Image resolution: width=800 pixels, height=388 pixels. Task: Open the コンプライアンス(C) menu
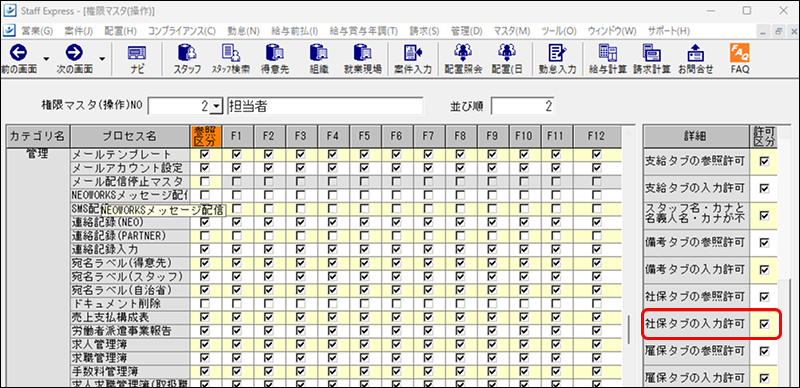click(182, 31)
